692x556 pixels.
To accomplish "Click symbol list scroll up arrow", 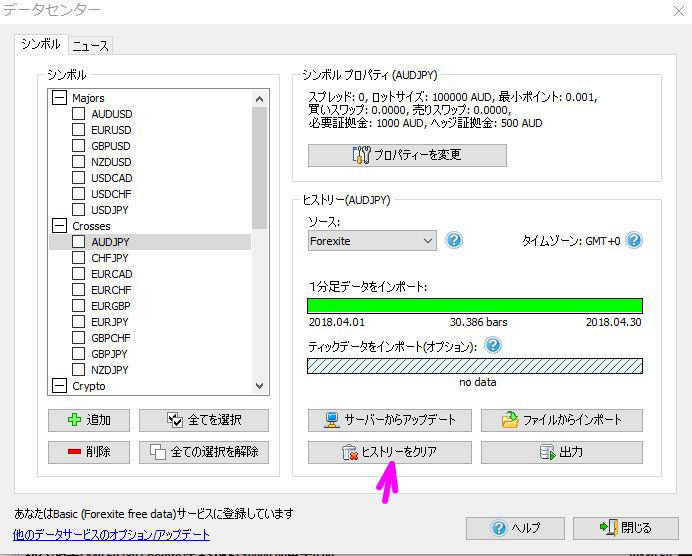I will 260,99.
